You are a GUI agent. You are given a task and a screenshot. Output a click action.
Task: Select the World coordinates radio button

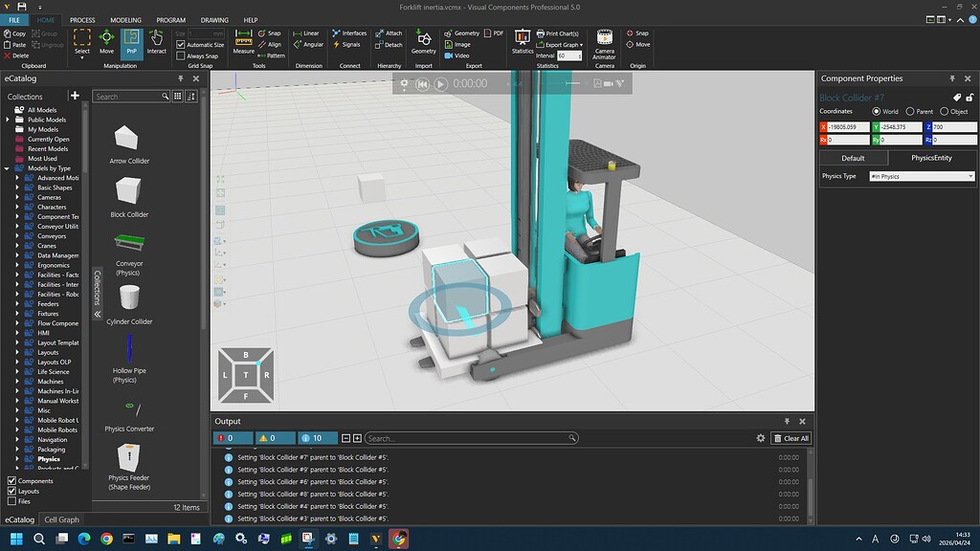click(877, 111)
